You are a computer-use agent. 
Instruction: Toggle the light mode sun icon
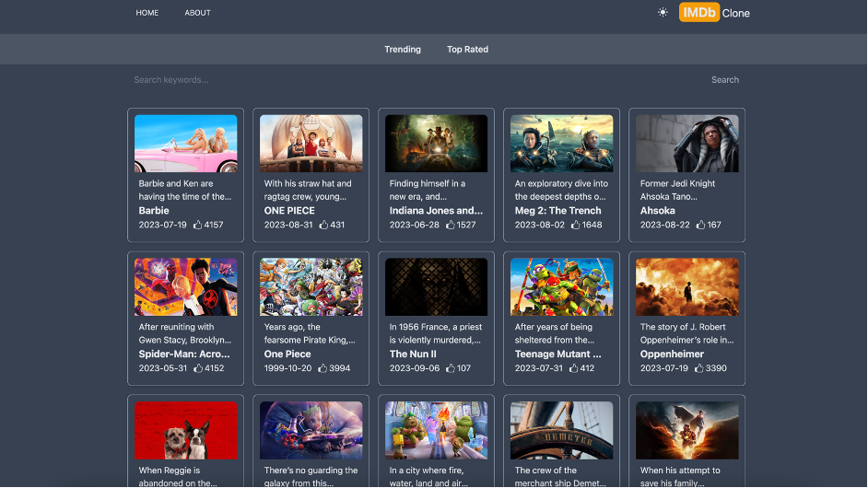pyautogui.click(x=663, y=12)
